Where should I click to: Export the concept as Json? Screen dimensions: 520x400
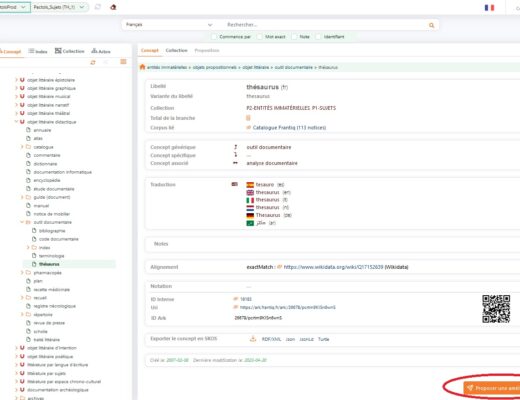pos(290,339)
